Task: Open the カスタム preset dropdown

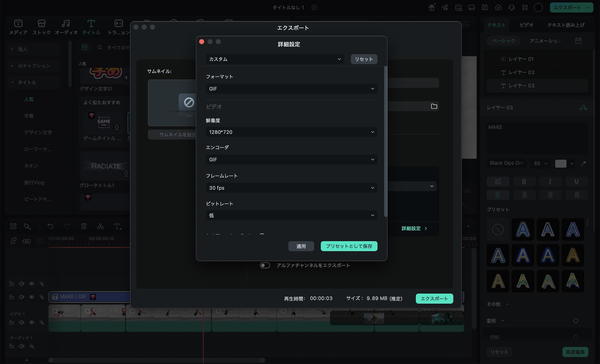Action: [275, 59]
